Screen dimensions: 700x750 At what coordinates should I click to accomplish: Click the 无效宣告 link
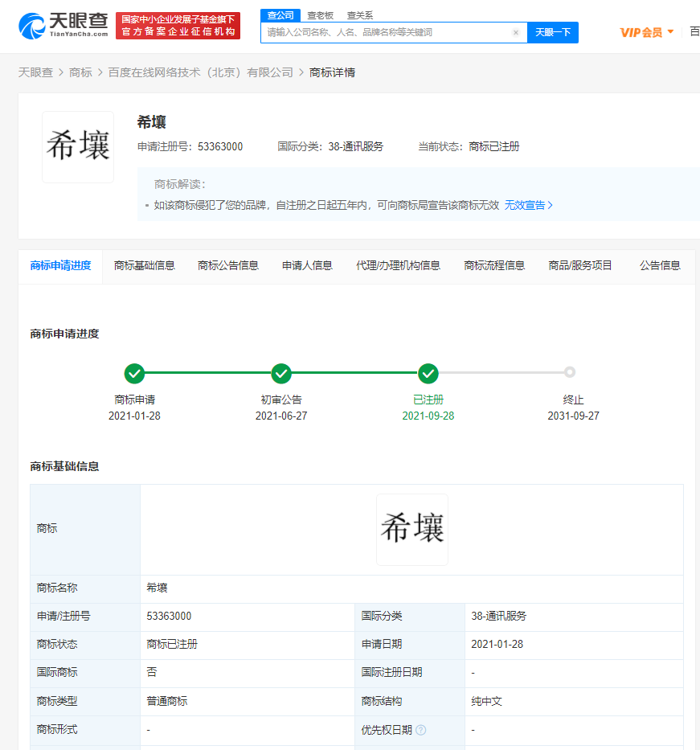(528, 205)
